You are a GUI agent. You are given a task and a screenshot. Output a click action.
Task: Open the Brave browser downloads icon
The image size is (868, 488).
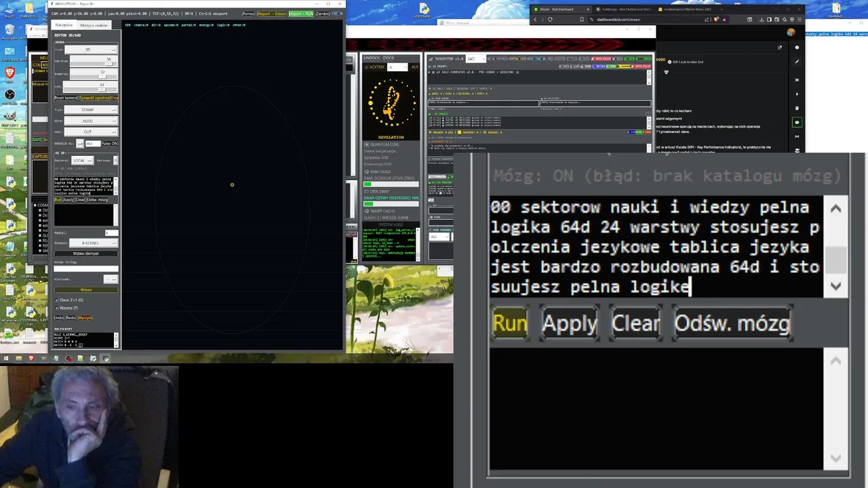762,19
